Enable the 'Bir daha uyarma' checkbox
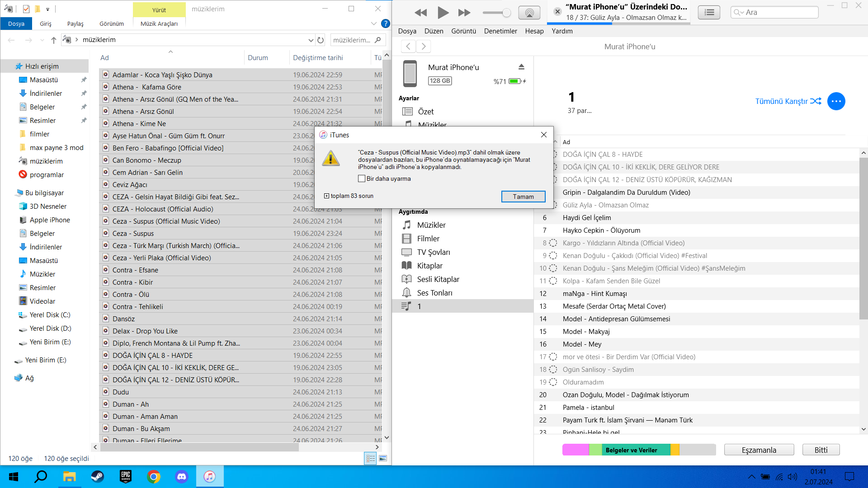Viewport: 868px width, 488px height. tap(362, 178)
